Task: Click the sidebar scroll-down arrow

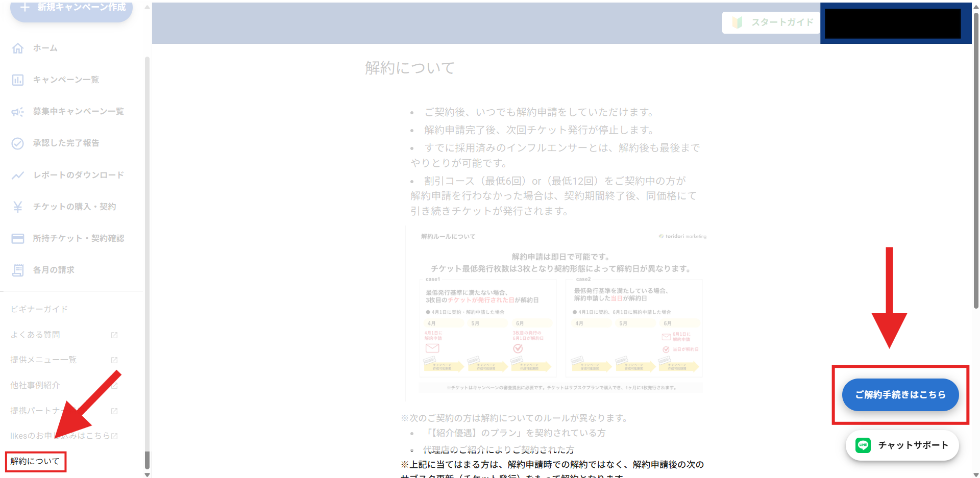Action: click(x=146, y=474)
